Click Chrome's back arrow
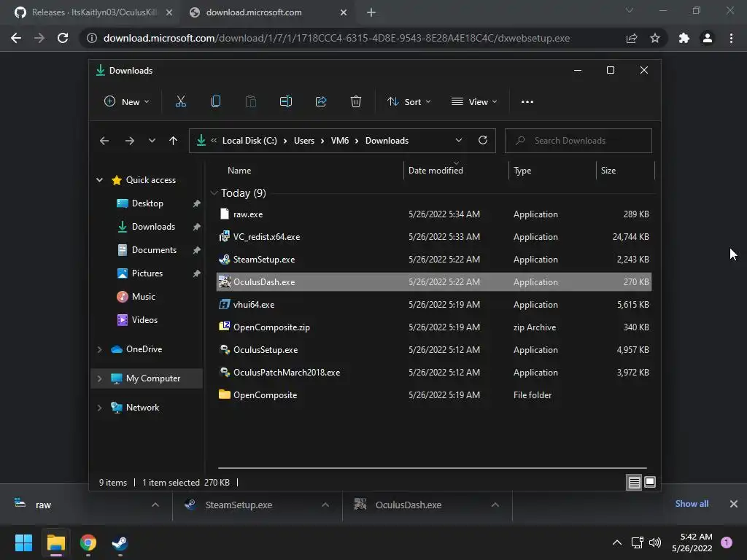747x560 pixels. pos(16,38)
